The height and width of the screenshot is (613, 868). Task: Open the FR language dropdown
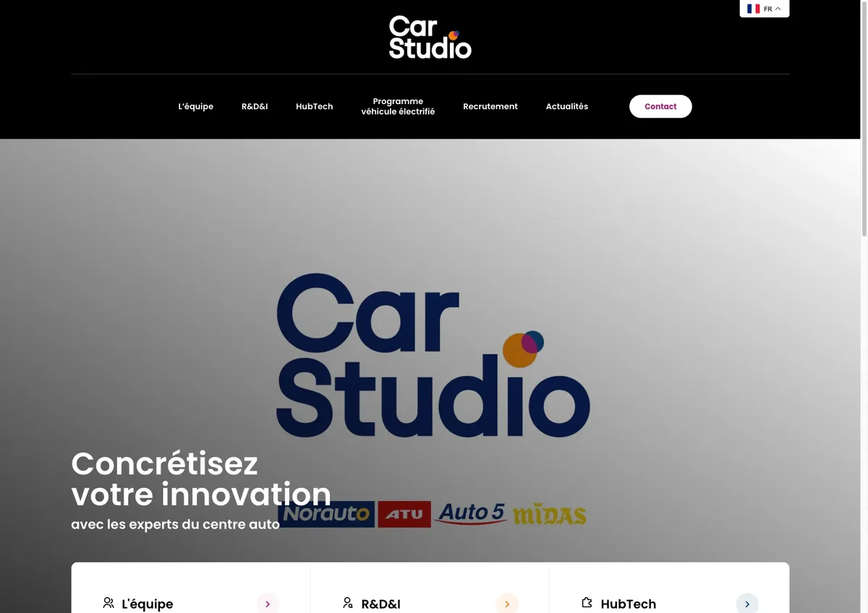pos(764,9)
